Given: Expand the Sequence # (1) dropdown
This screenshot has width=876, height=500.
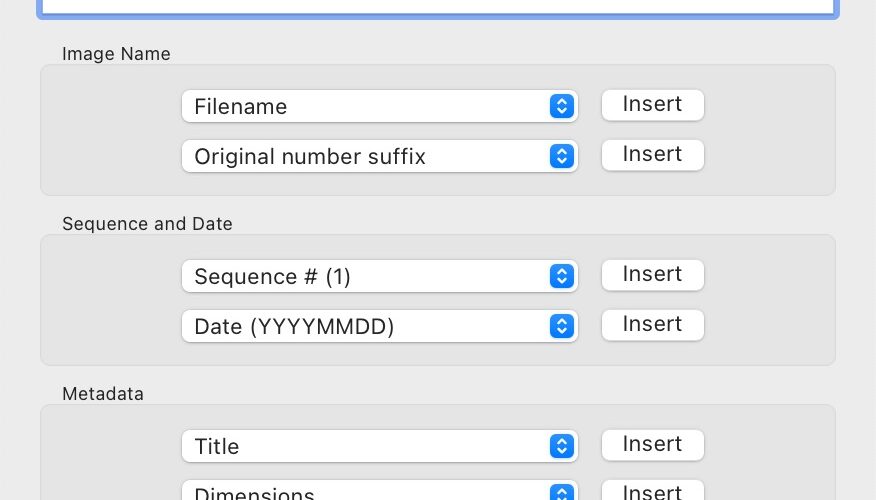Looking at the screenshot, I should pyautogui.click(x=379, y=276).
